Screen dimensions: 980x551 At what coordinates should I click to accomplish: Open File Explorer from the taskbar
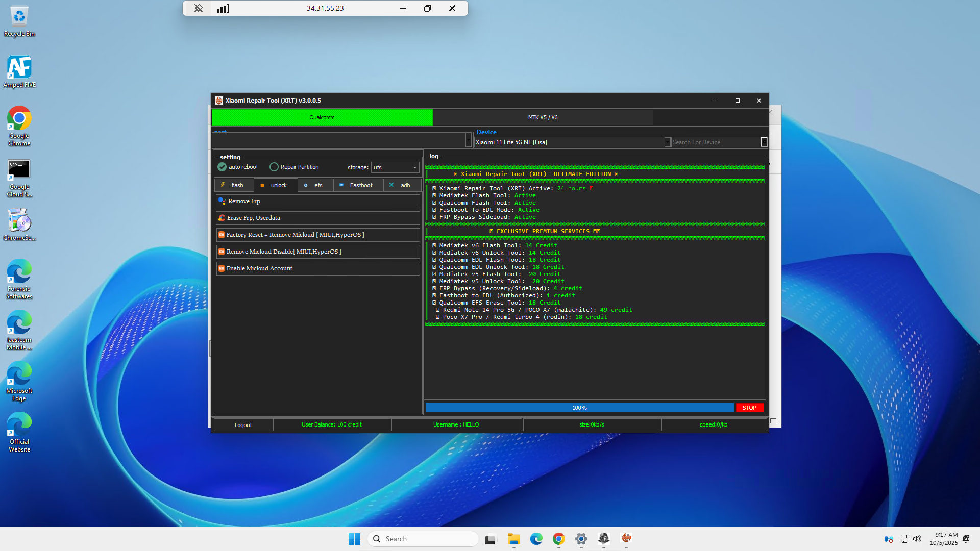(x=513, y=539)
